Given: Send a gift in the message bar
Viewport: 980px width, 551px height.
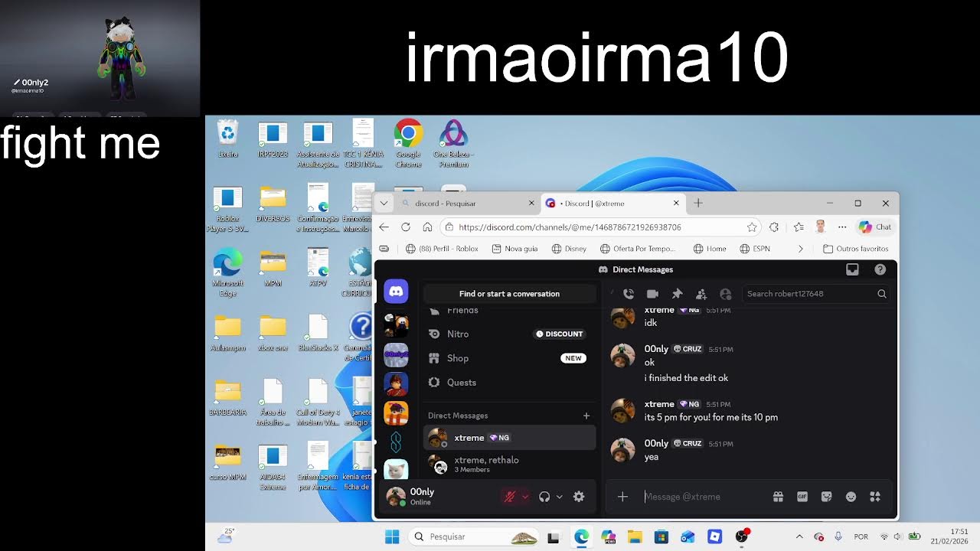Looking at the screenshot, I should [778, 497].
